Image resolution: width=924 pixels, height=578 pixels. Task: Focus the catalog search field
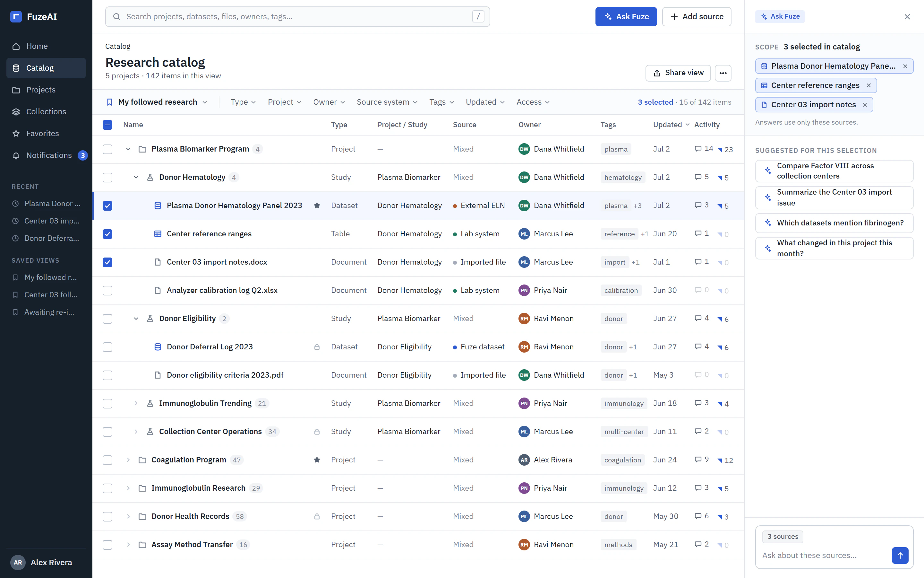[297, 16]
